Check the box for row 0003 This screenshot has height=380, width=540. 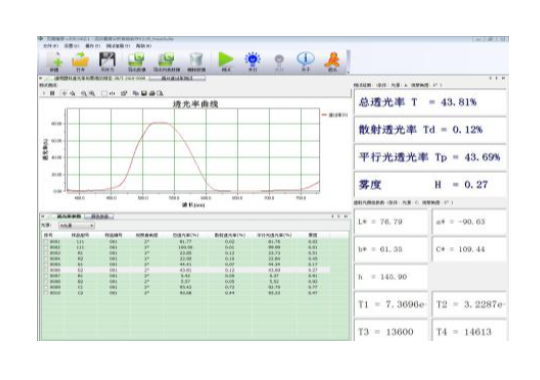pos(46,253)
